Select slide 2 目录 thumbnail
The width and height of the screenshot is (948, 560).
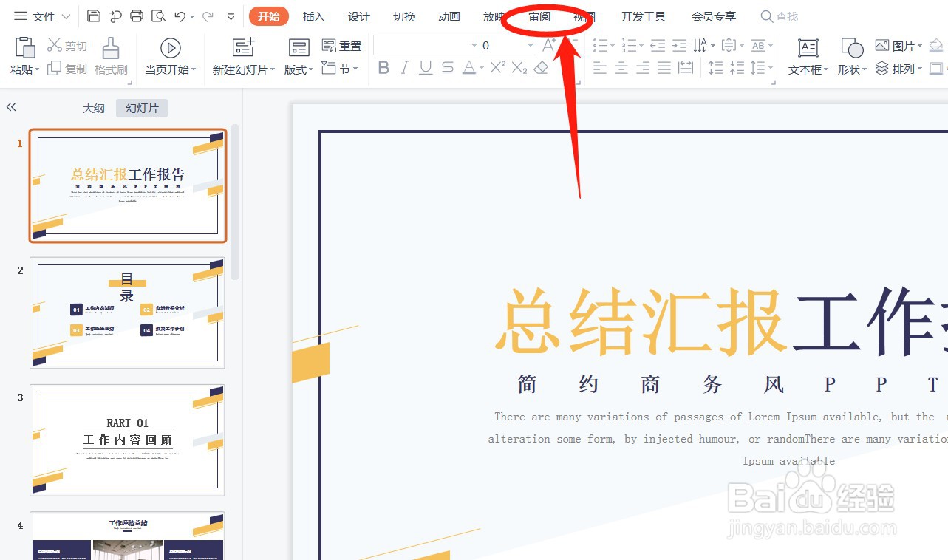click(x=127, y=313)
